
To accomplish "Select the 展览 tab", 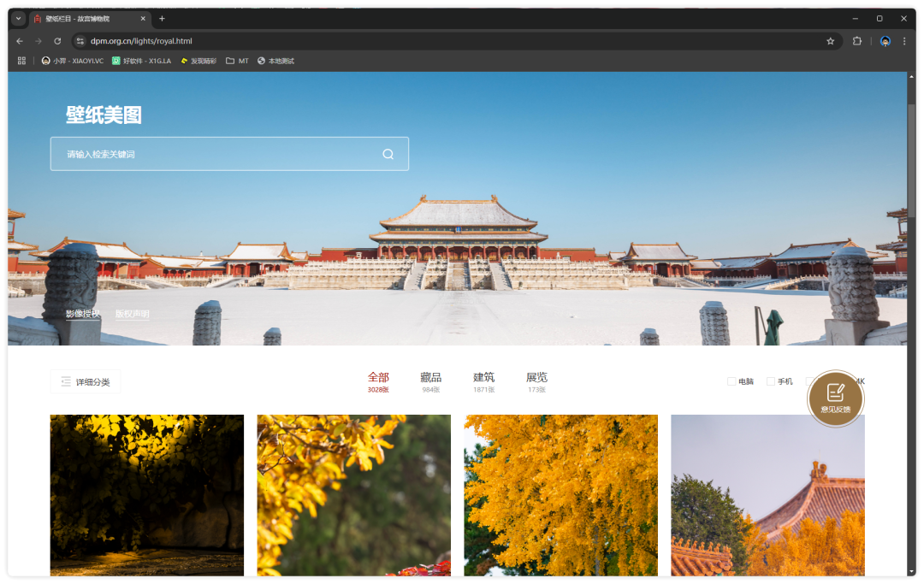I will [x=536, y=381].
